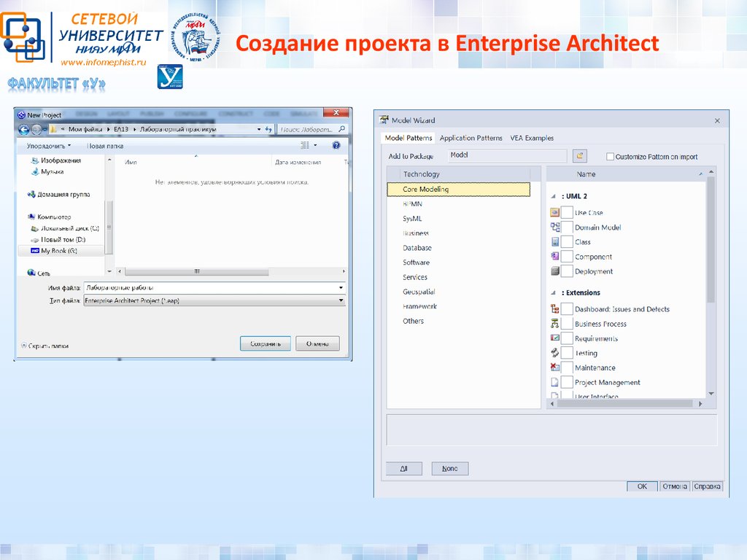
Task: Click the search box in New Project dialog
Action: [312, 129]
